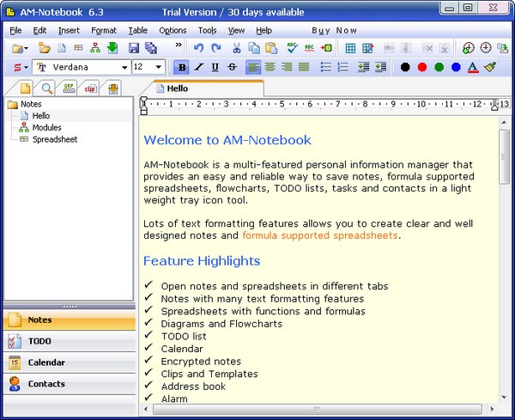The height and width of the screenshot is (420, 515).
Task: Insert a bulleted list
Action: coord(326,67)
